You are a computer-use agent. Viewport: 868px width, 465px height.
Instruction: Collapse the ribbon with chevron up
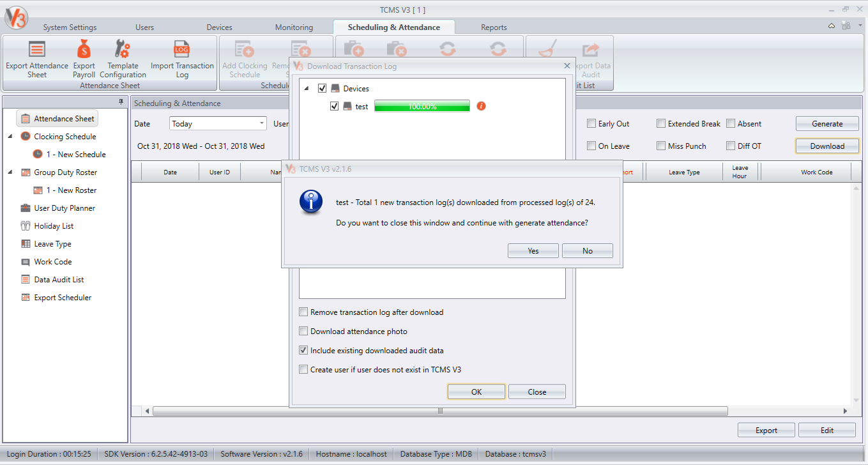[x=832, y=26]
